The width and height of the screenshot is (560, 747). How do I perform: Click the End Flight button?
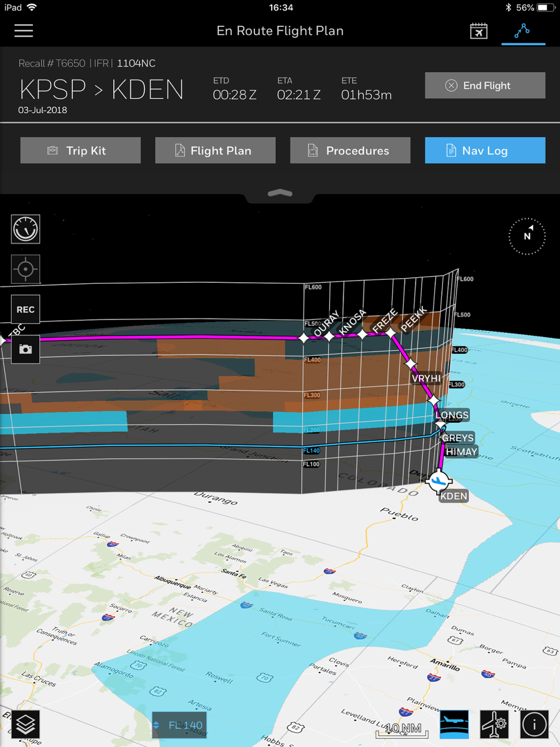click(485, 85)
